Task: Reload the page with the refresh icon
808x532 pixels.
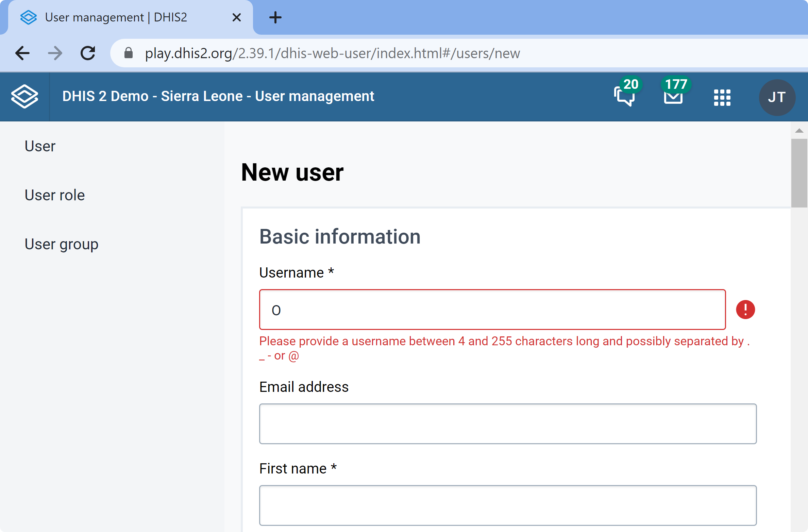Action: [88, 53]
